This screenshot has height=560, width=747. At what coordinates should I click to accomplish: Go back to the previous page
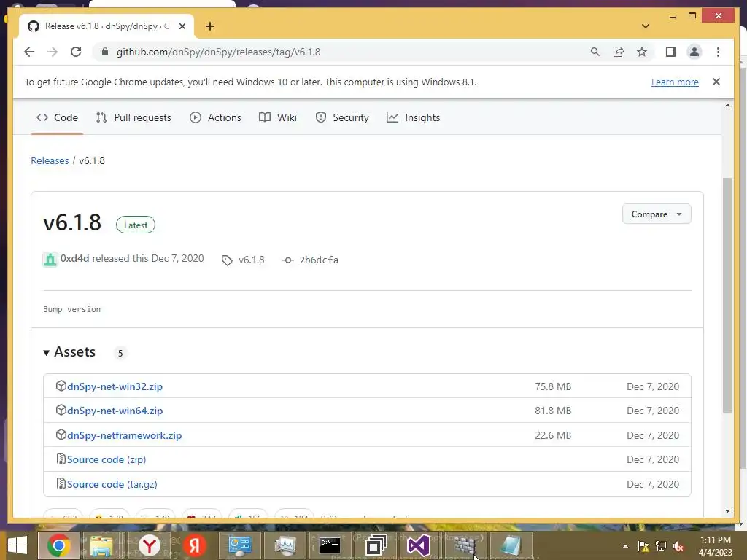(x=29, y=52)
